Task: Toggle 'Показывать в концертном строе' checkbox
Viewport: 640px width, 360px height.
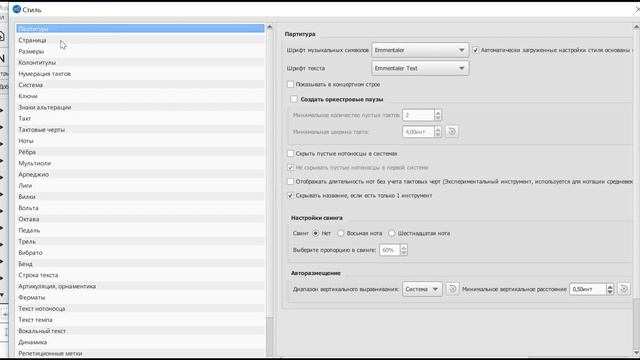Action: point(291,84)
